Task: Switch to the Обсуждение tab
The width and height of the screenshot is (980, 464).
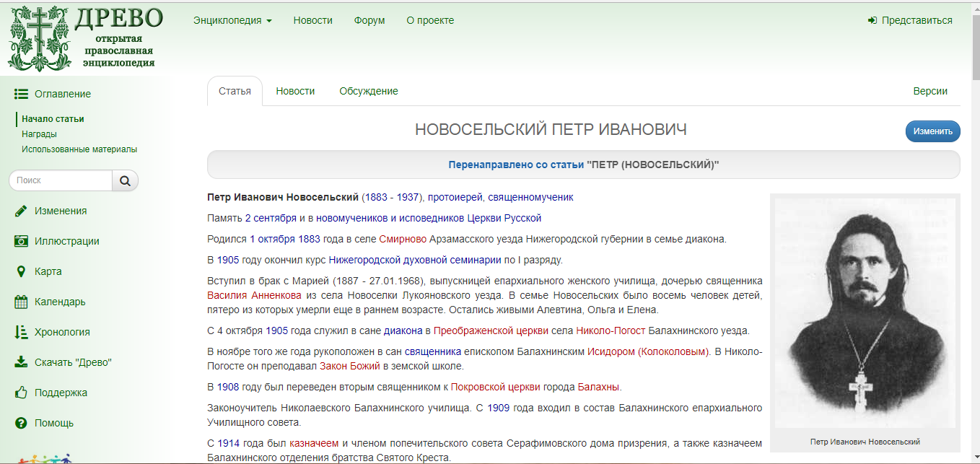Action: (x=369, y=91)
